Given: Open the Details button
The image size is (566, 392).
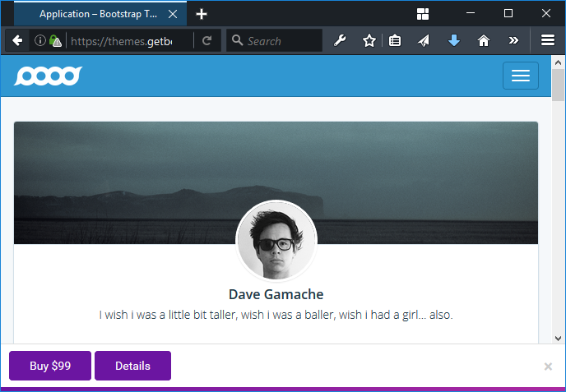Looking at the screenshot, I should tap(132, 366).
